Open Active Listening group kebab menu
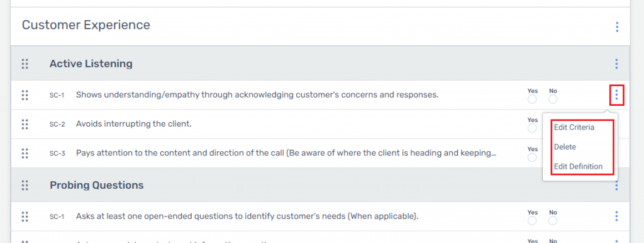 point(616,64)
